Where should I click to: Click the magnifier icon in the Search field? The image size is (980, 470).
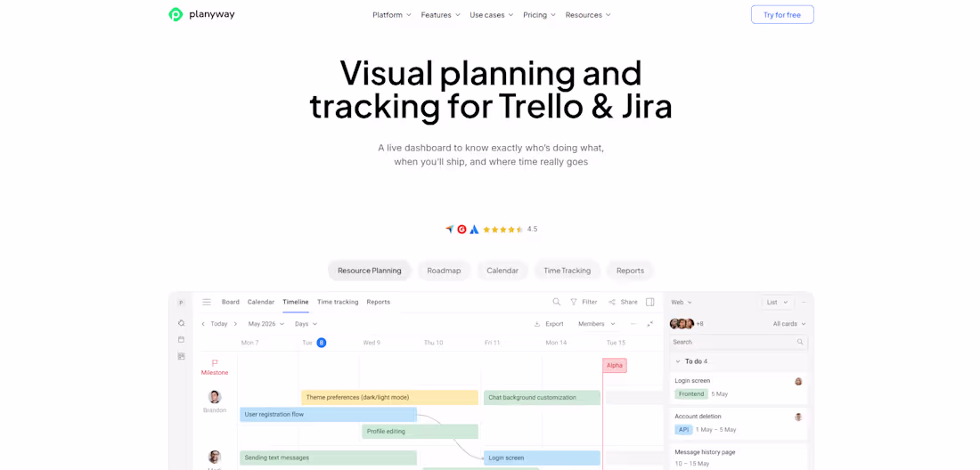[800, 342]
